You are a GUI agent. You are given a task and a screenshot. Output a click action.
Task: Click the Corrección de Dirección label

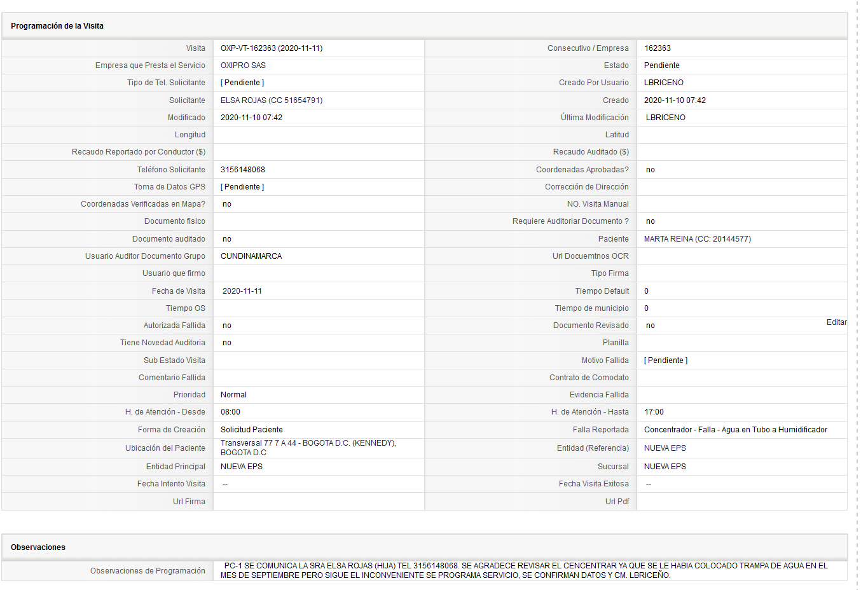click(x=587, y=187)
